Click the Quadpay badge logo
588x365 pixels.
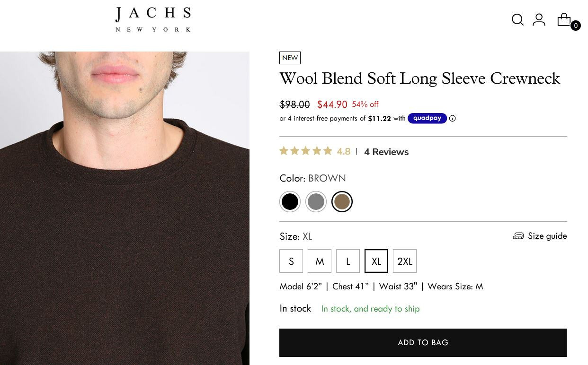pos(427,118)
